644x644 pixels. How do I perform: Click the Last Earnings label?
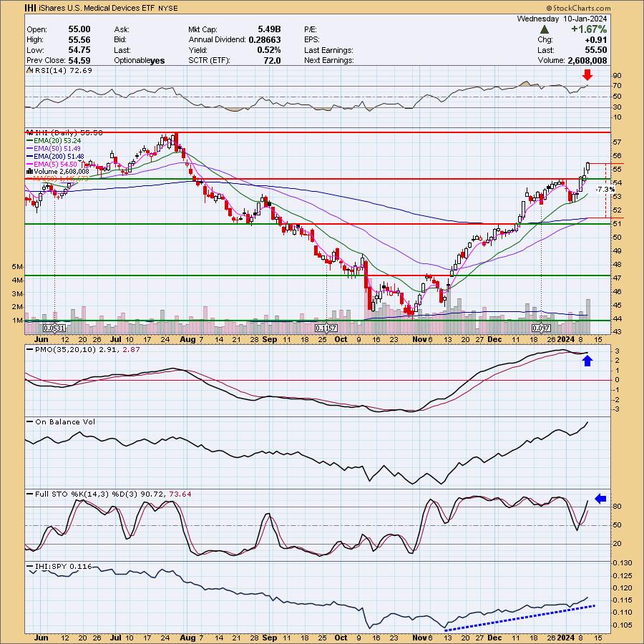328,50
